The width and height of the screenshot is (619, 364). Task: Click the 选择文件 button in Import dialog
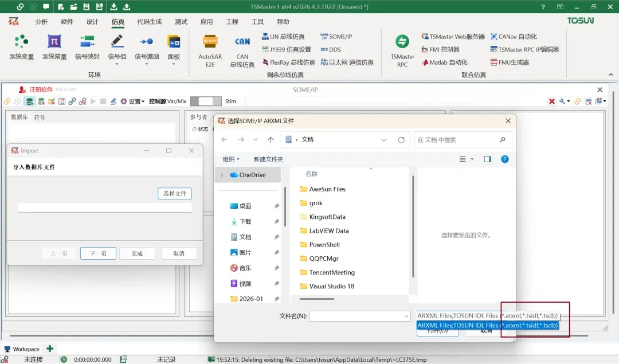pos(175,194)
